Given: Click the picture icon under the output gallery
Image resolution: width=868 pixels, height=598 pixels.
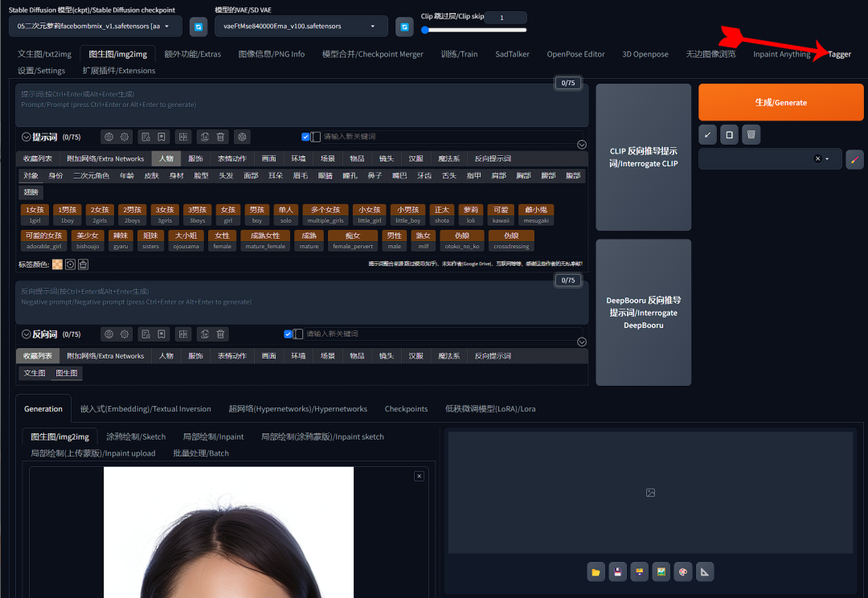Looking at the screenshot, I should (661, 572).
